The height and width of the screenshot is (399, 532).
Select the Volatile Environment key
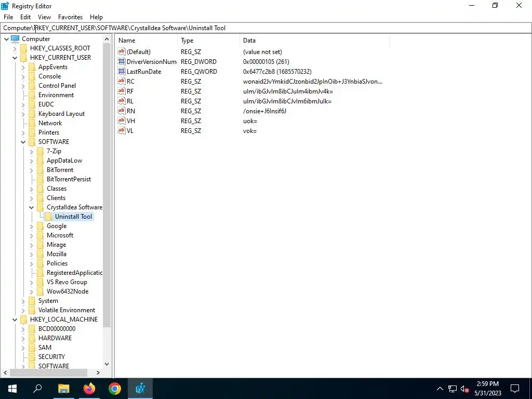click(66, 310)
